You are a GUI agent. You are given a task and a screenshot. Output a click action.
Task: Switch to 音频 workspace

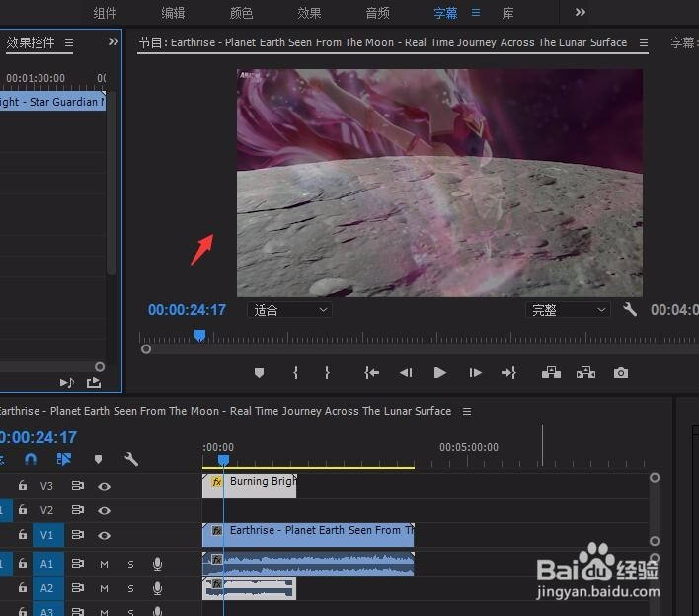click(x=377, y=13)
